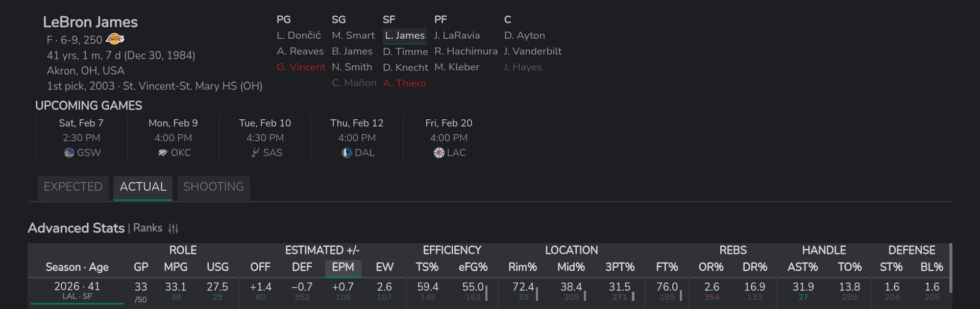Click the Lakers team logo icon
The height and width of the screenshot is (309, 980).
coord(115,39)
